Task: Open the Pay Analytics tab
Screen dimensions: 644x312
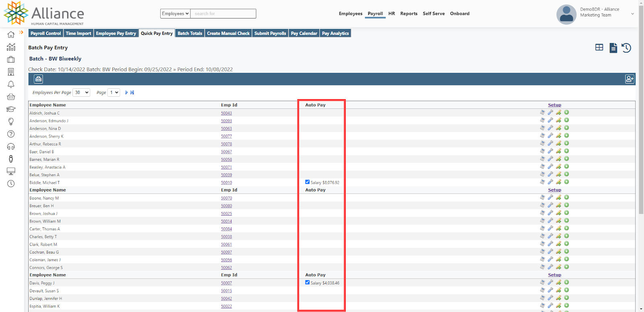Action: click(335, 33)
